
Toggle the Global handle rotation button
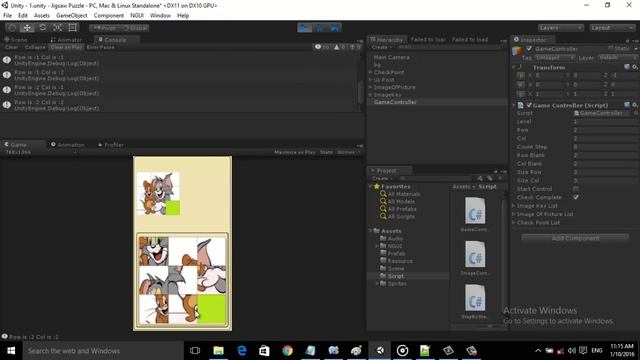(134, 28)
